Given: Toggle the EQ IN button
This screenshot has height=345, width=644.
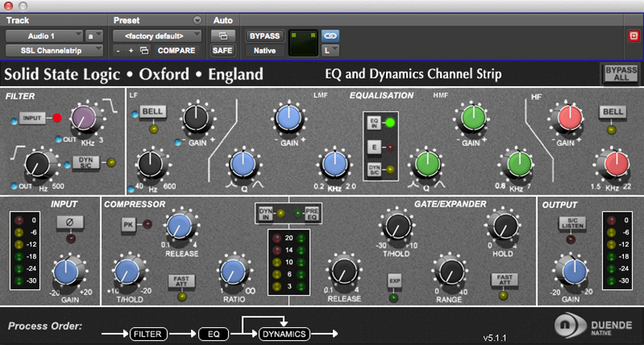Looking at the screenshot, I should pos(374,123).
